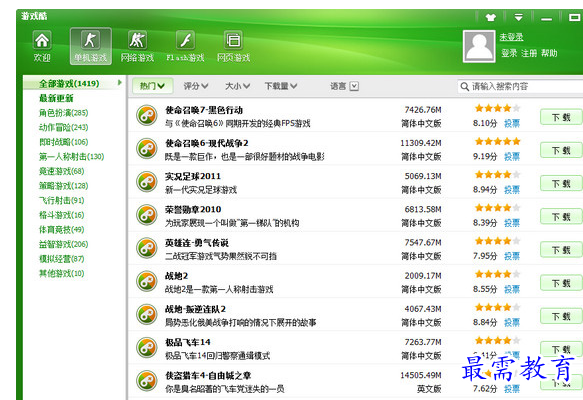Click game icon for 荣誉勋章2010
Viewport: 583px width, 400px height.
pos(146,215)
